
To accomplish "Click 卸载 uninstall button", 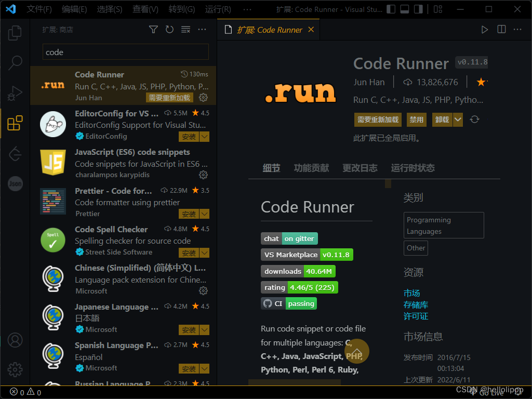I will 442,120.
